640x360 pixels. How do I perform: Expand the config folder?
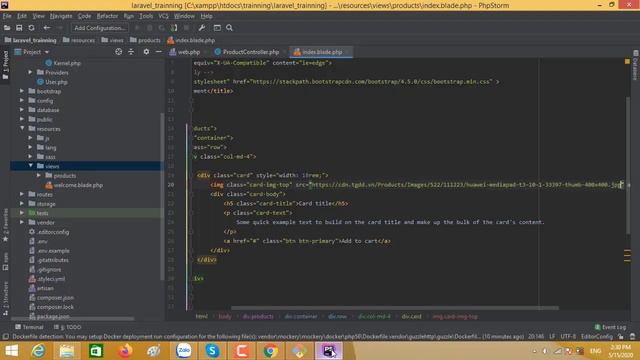22,100
